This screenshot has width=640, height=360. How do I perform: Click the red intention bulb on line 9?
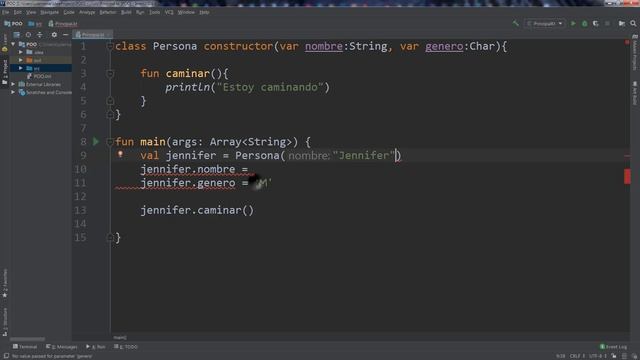(120, 154)
